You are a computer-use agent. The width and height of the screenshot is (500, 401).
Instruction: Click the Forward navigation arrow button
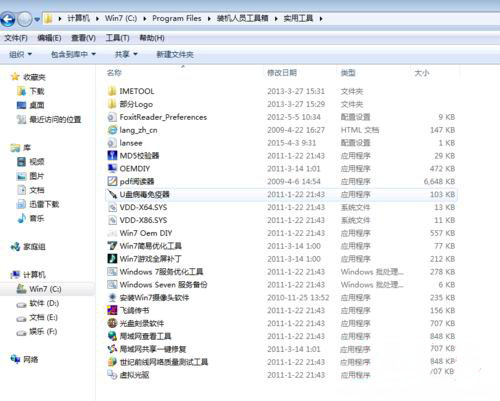25,19
